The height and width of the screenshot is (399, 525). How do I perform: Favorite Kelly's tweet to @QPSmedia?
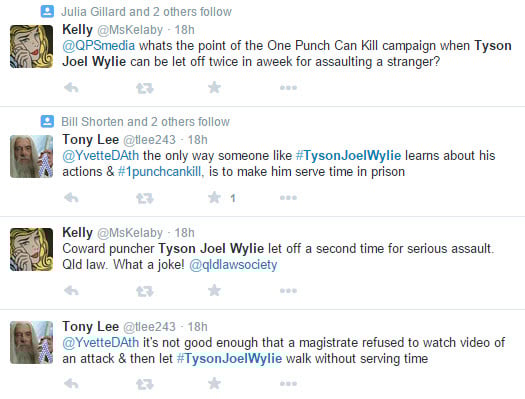click(x=214, y=88)
